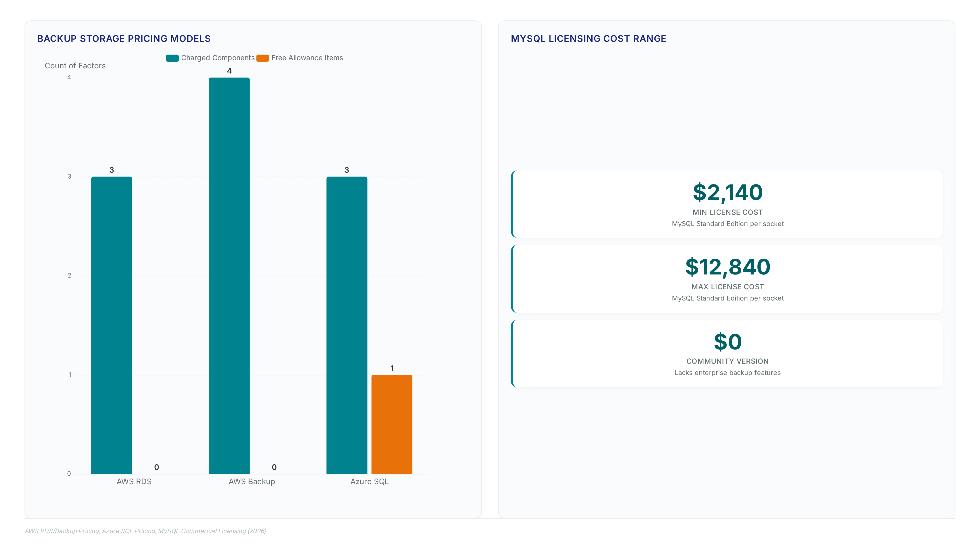Image resolution: width=980 pixels, height=551 pixels.
Task: Select the AWS RDS teal bar
Action: coord(112,325)
